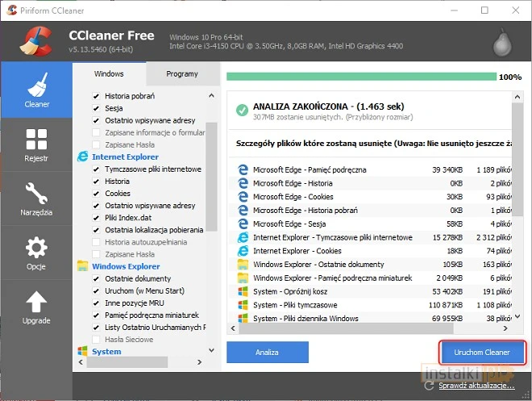
Task: Click the Analiza button
Action: tap(267, 353)
